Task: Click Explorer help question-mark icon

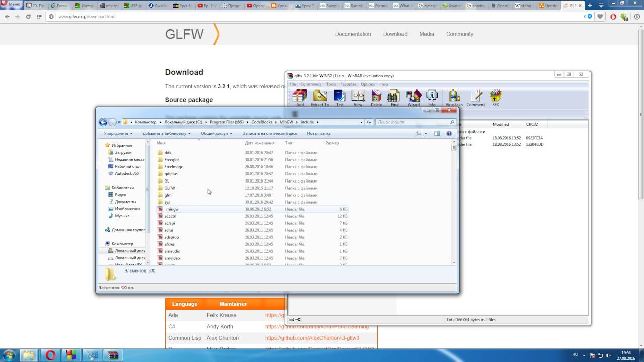Action: (x=449, y=133)
